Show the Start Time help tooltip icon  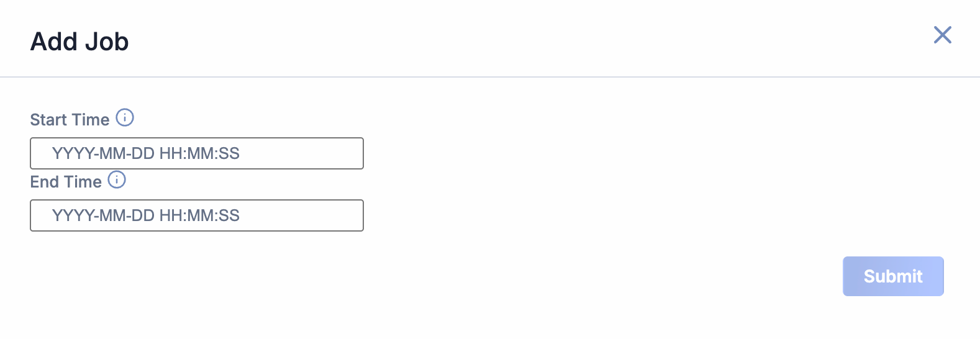click(x=125, y=117)
